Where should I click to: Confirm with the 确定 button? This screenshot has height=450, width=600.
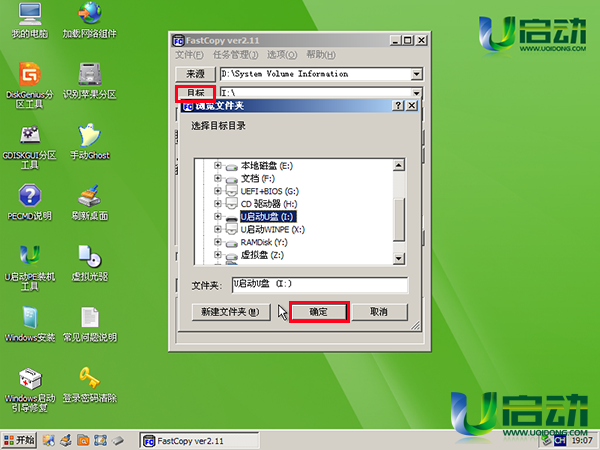tap(319, 312)
